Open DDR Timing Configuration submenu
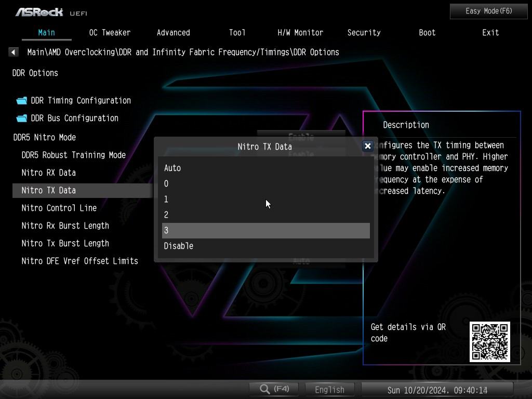Screen dimensions: 532x399 pos(81,100)
